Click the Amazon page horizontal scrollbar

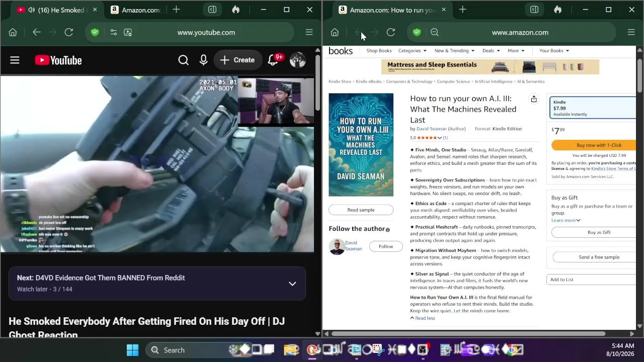coord(468,333)
